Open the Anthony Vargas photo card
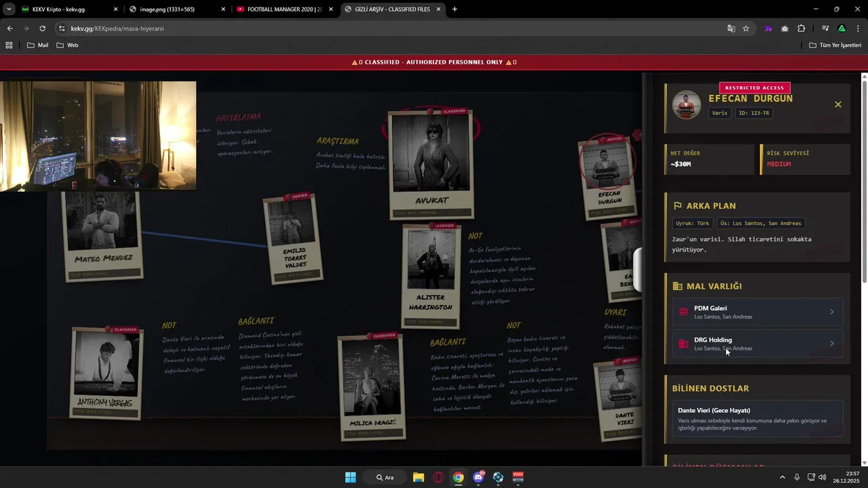 click(106, 374)
